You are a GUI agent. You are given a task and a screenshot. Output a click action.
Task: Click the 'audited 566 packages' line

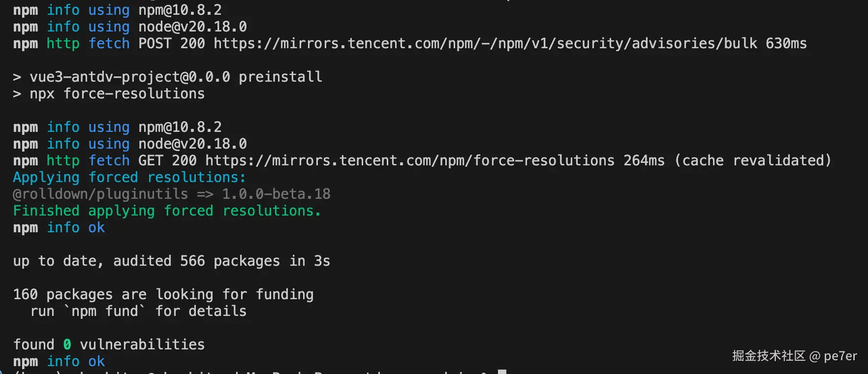click(x=171, y=261)
